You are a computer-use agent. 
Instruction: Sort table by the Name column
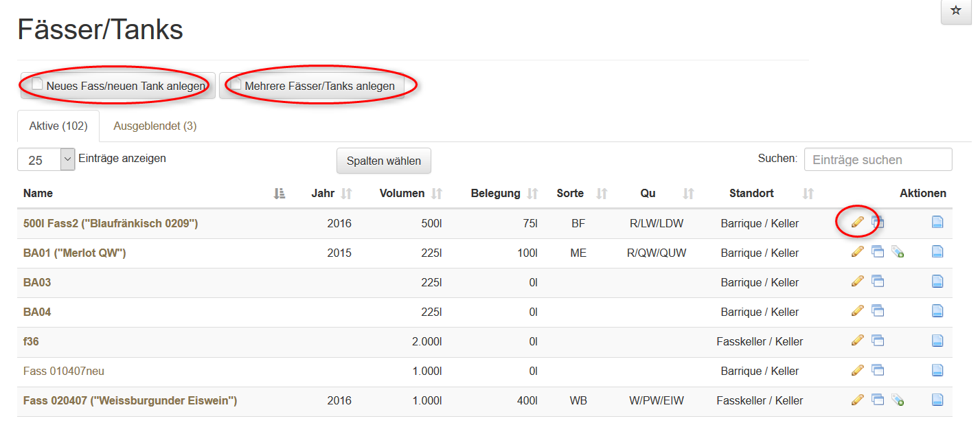38,194
